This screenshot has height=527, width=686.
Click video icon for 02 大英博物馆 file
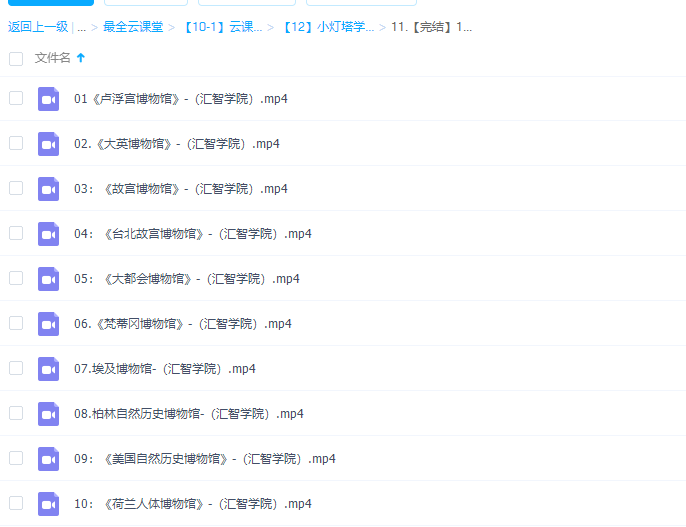pos(49,144)
